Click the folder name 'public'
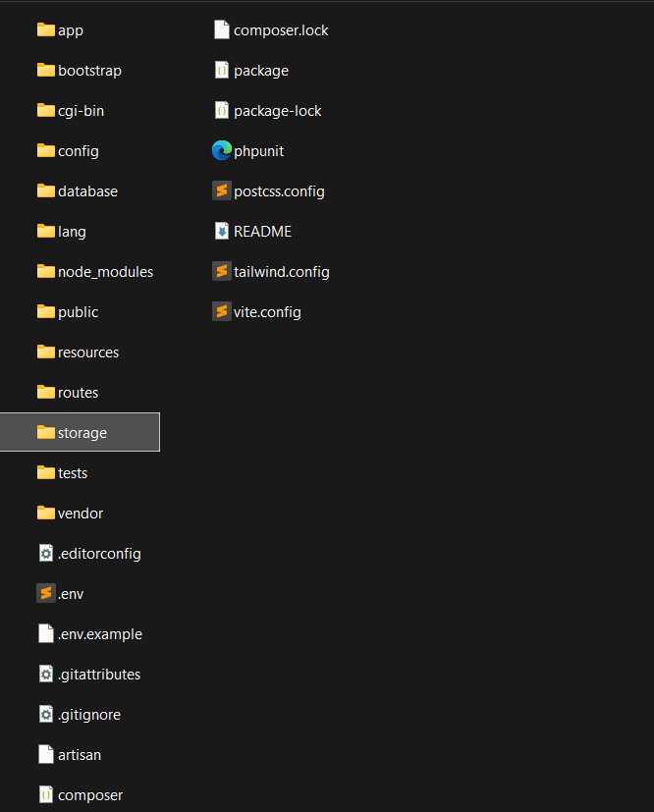This screenshot has height=812, width=654. 78,313
